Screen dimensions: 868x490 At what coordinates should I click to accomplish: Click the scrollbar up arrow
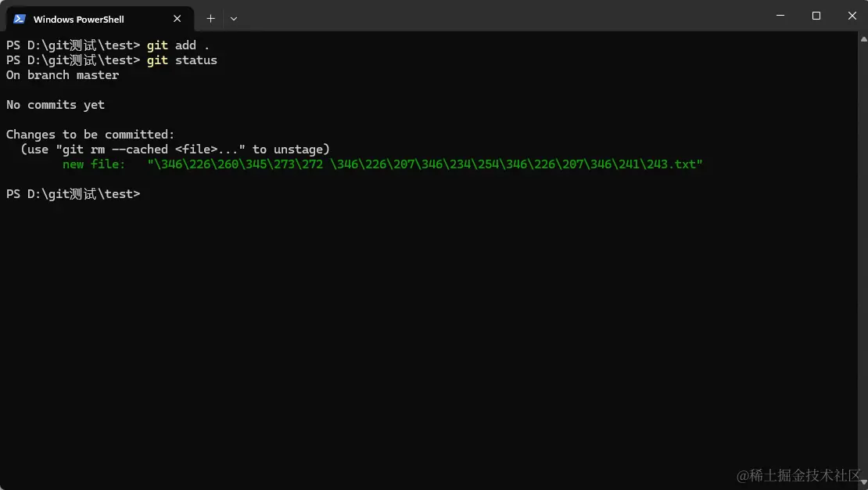pyautogui.click(x=863, y=39)
